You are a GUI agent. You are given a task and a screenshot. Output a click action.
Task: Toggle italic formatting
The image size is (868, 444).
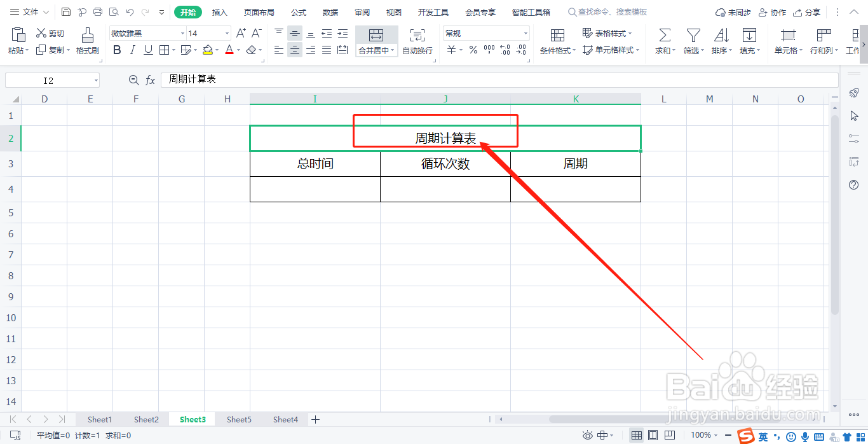coord(132,50)
